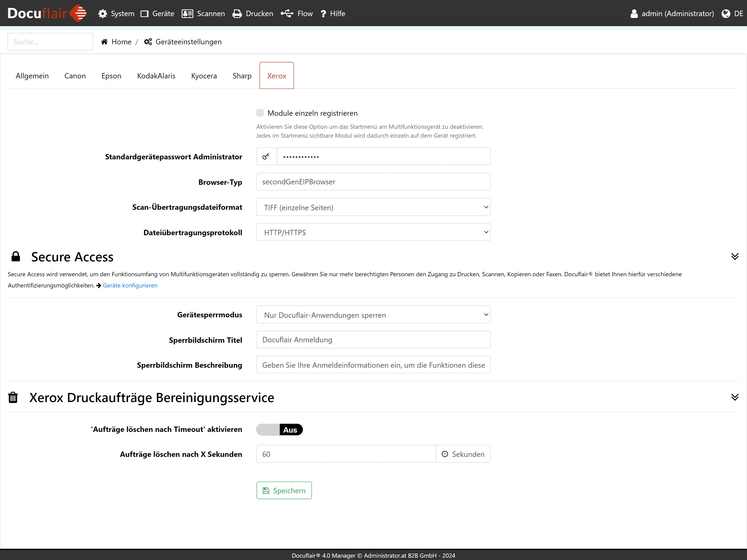Image resolution: width=747 pixels, height=560 pixels.
Task: Click the Suche search field
Action: point(50,42)
